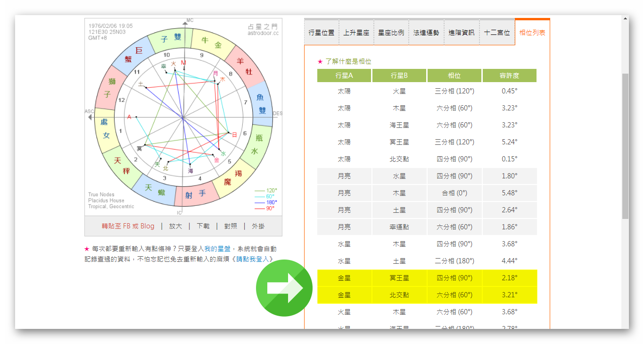Screen dimensions: 644x344
Task: Select the 星座比例 tab
Action: pos(391,33)
